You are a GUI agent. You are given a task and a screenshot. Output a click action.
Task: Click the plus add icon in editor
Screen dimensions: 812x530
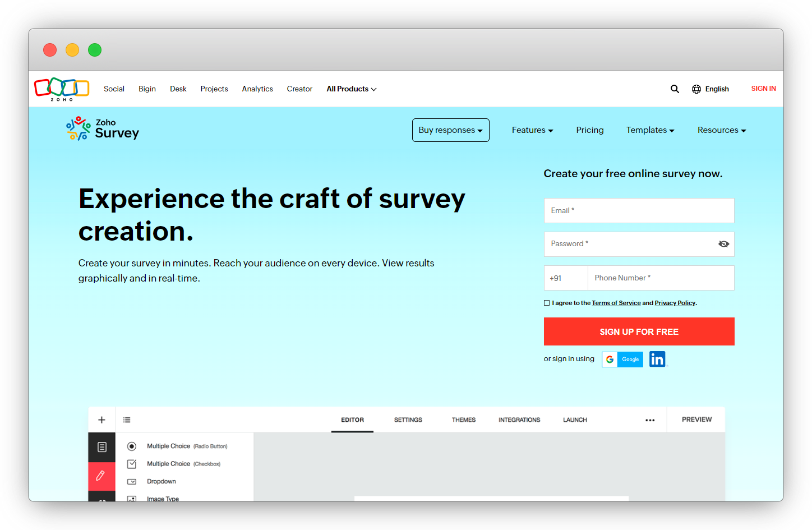tap(101, 420)
